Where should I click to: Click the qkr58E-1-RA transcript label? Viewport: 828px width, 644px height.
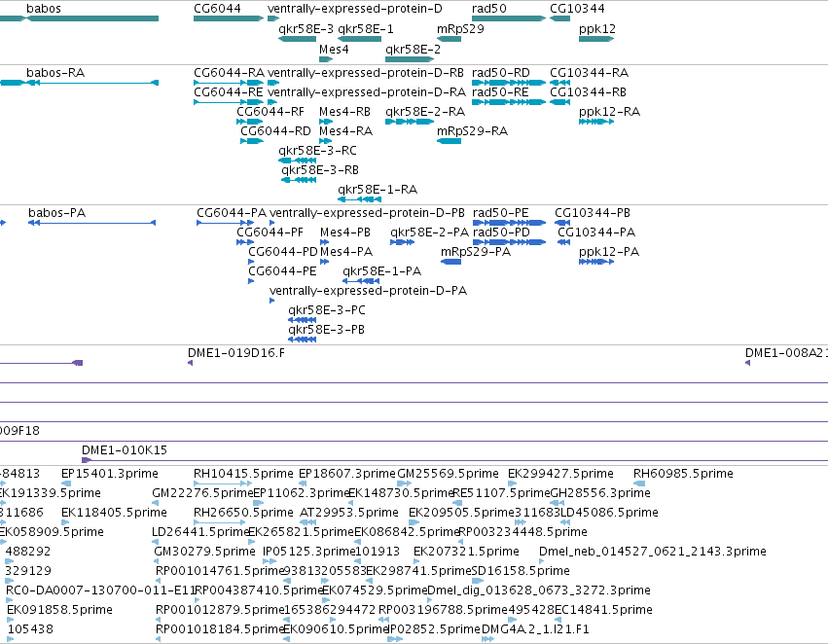(378, 190)
